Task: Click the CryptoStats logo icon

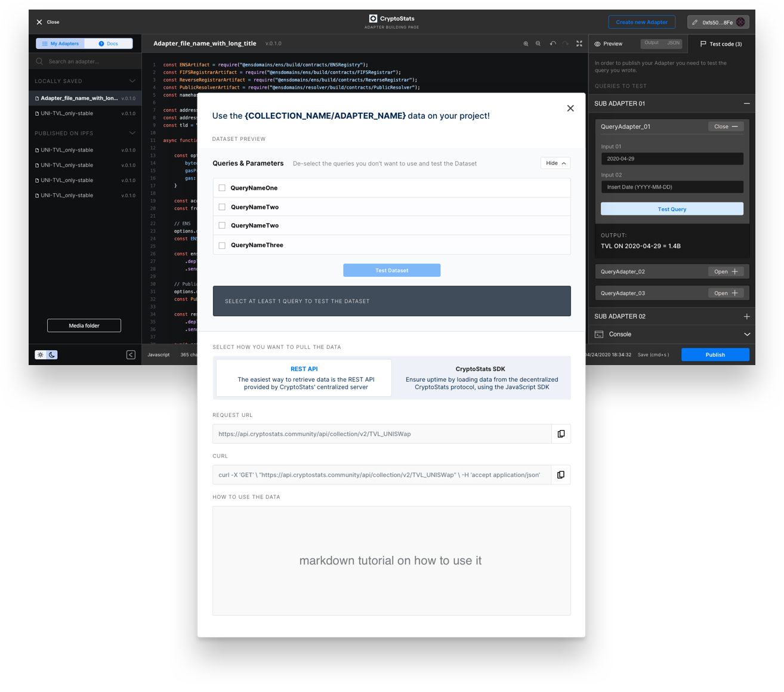Action: [x=373, y=18]
